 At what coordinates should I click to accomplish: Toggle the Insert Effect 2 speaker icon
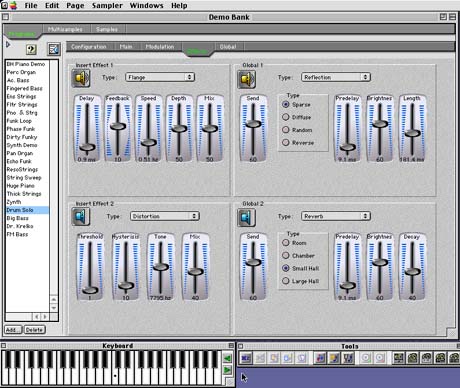[81, 217]
